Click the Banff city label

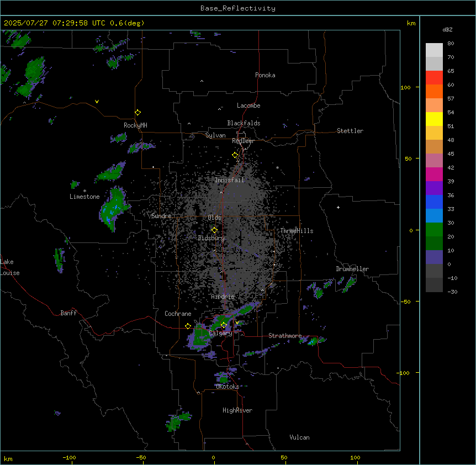[x=68, y=313]
